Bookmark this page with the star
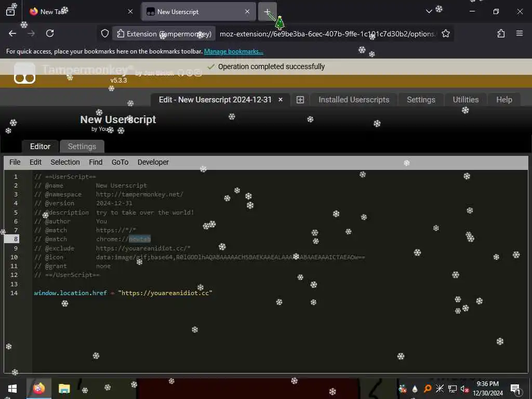 (446, 34)
